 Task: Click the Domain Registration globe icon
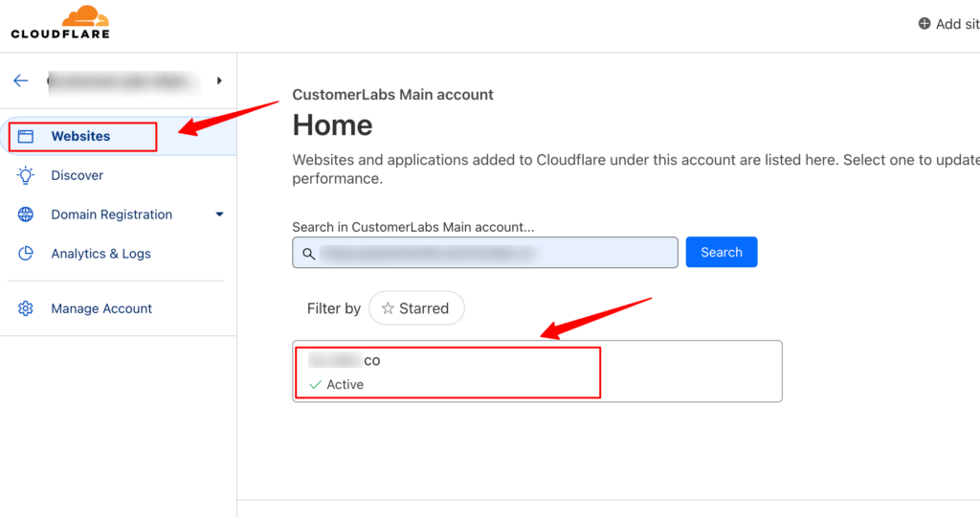tap(26, 214)
